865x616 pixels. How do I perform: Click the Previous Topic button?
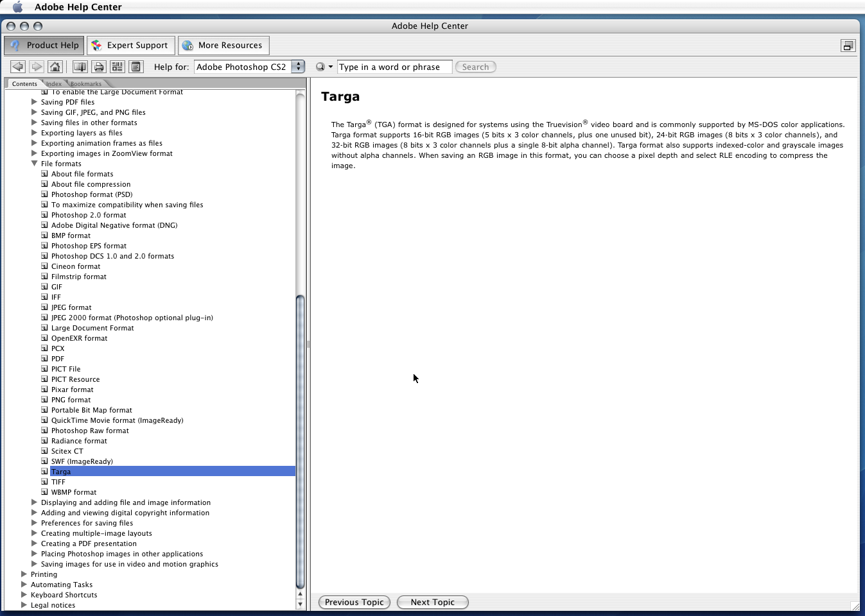point(354,602)
